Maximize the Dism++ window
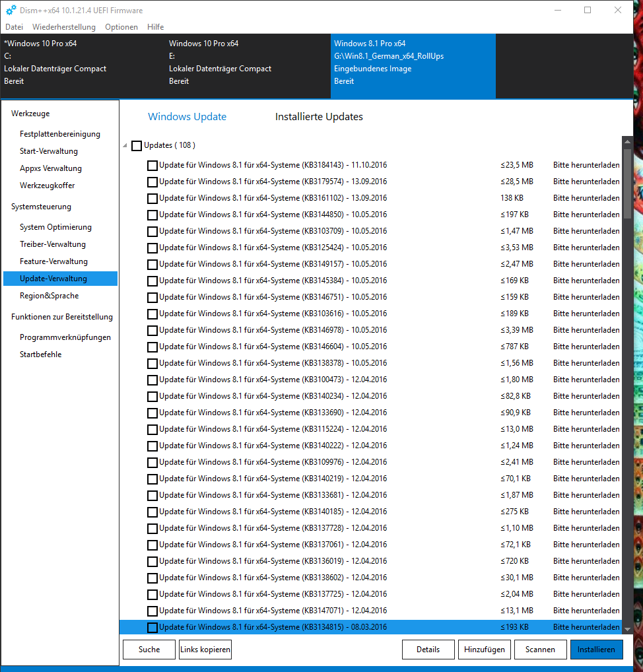The image size is (643, 672). [588, 10]
